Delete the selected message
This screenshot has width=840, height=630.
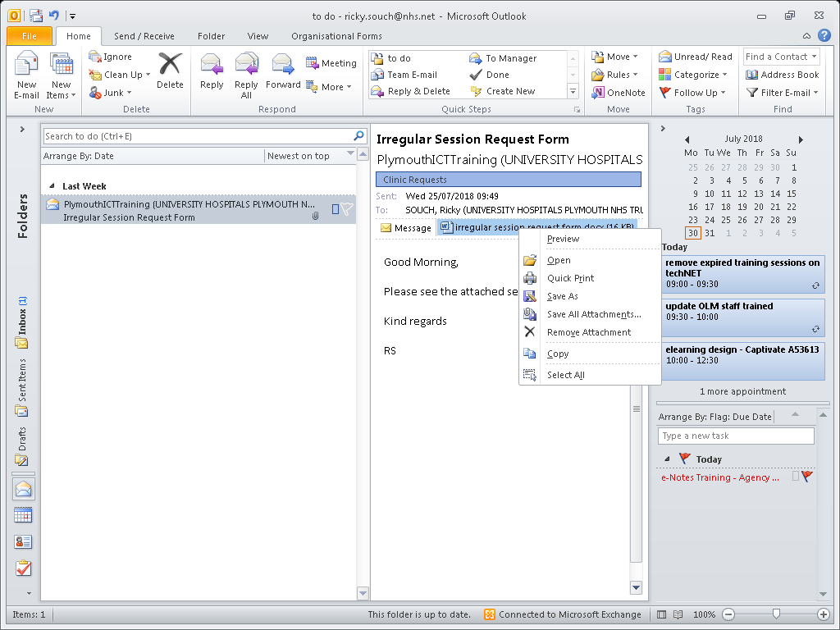(170, 71)
